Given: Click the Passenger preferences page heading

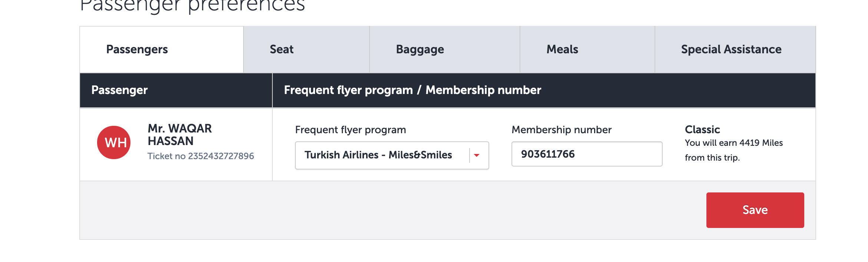Looking at the screenshot, I should [x=192, y=5].
